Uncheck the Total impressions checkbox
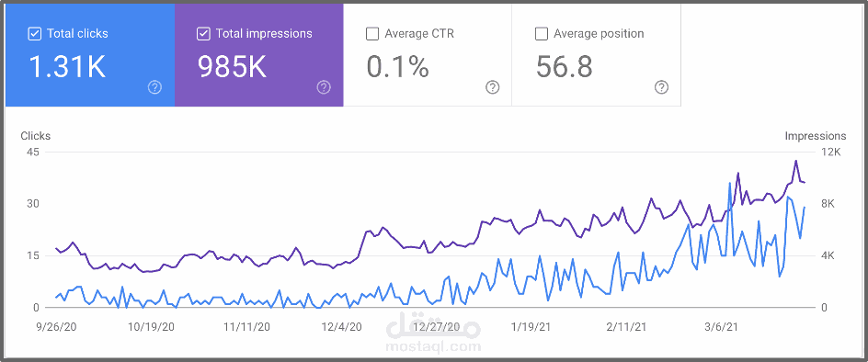Image resolution: width=868 pixels, height=362 pixels. pyautogui.click(x=203, y=34)
